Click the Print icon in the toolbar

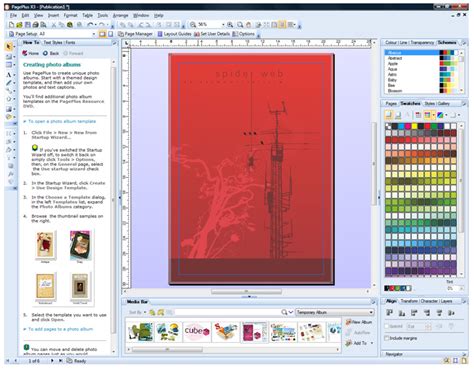(35, 25)
